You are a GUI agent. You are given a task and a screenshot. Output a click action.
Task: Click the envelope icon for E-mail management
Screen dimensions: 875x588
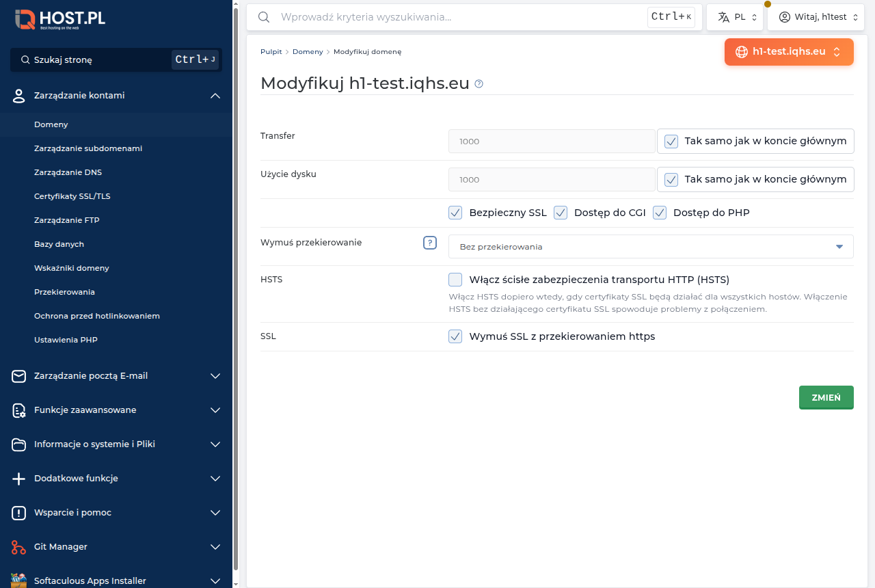(19, 376)
